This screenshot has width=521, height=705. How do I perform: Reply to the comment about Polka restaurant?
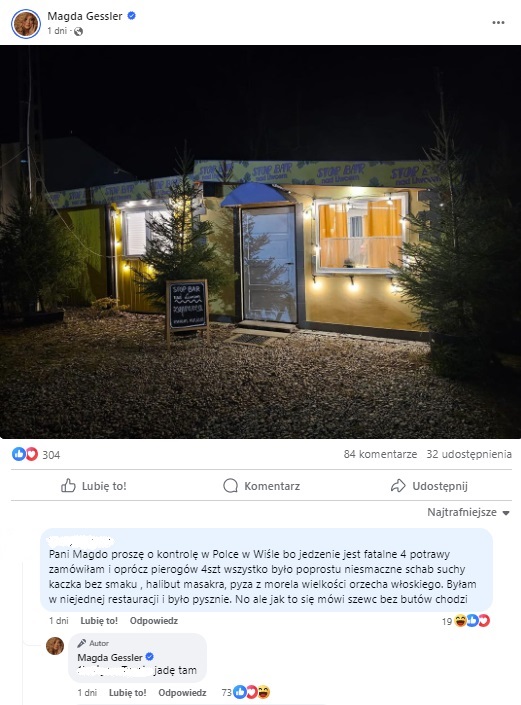click(154, 621)
